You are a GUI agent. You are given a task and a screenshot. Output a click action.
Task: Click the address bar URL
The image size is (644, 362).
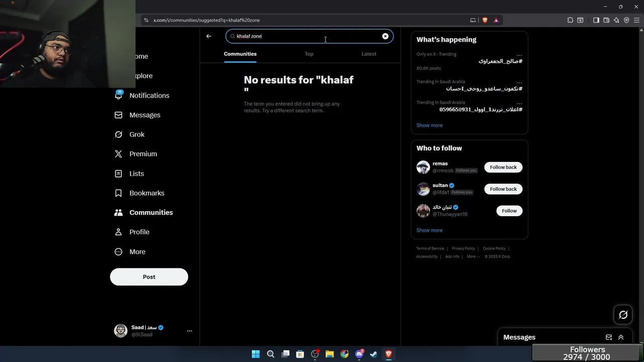coord(207,20)
